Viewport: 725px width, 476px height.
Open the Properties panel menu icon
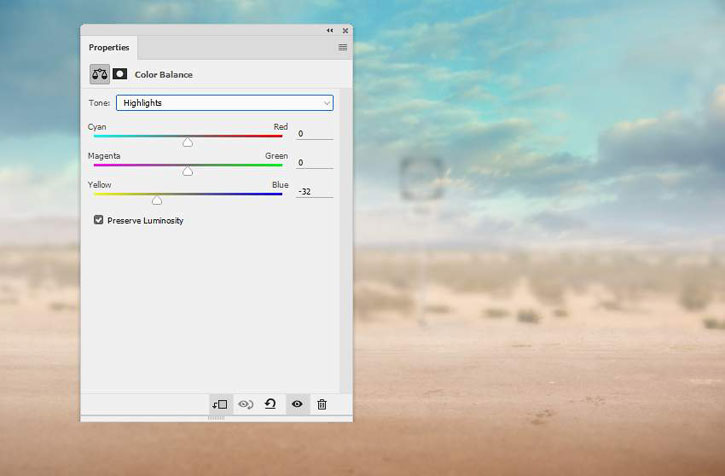(343, 47)
